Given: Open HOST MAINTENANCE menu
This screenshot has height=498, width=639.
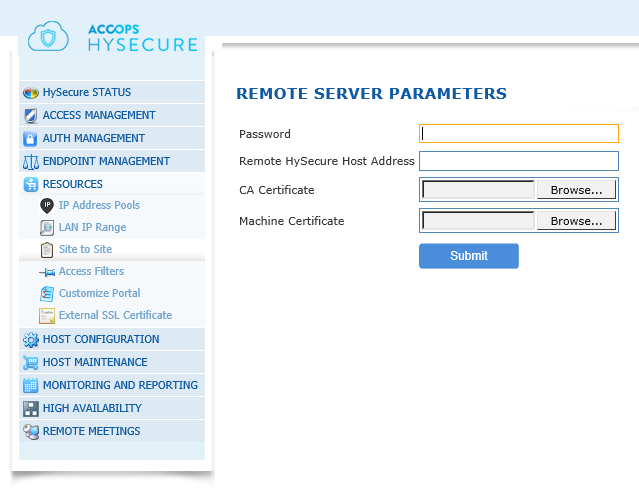Looking at the screenshot, I should coord(112,362).
